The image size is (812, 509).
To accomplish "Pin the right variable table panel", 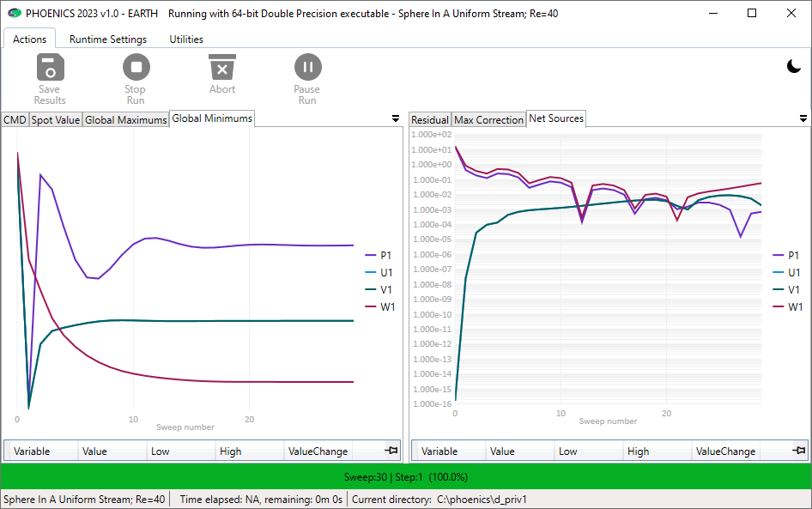I will (799, 451).
